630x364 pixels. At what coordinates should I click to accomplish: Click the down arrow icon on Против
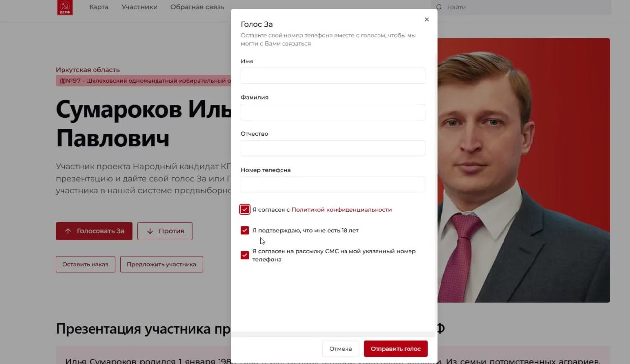coord(150,231)
